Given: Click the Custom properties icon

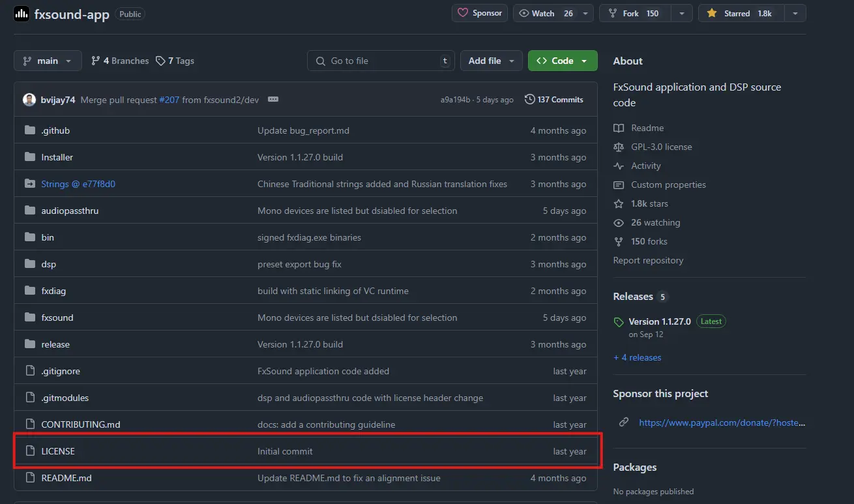Looking at the screenshot, I should click(619, 185).
